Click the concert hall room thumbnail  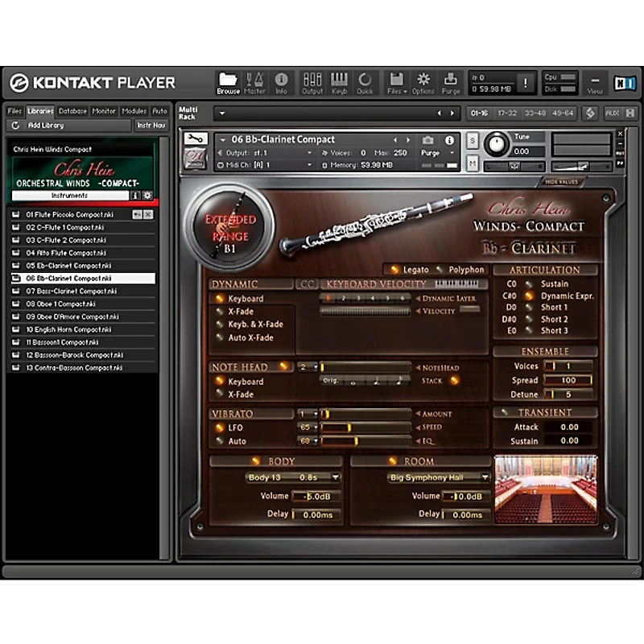546,489
